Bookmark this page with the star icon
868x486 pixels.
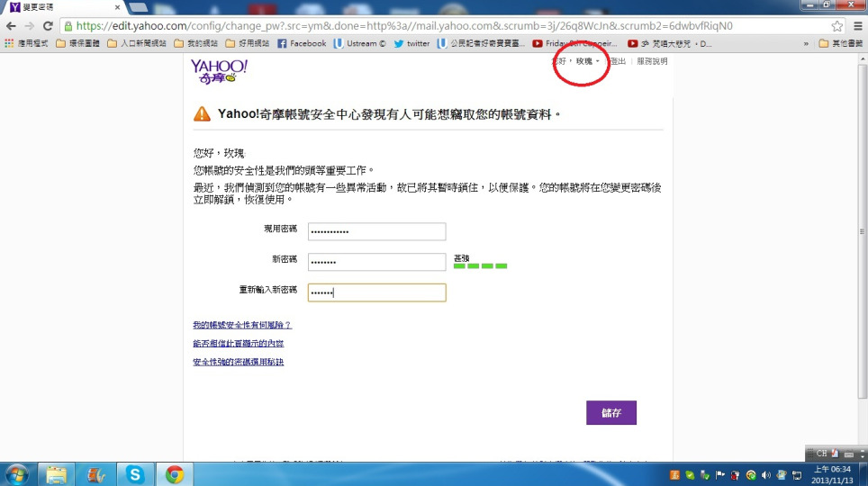[x=836, y=26]
